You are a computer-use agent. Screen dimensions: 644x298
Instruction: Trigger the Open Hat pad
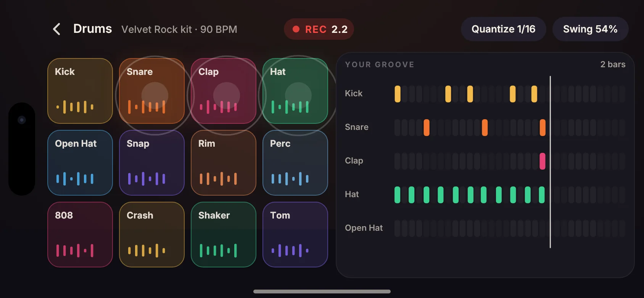[x=80, y=163]
